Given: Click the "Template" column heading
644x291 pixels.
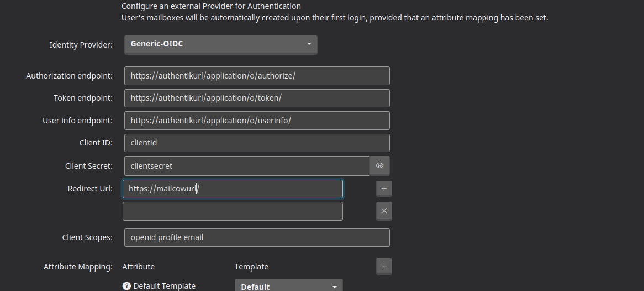Looking at the screenshot, I should [251, 267].
